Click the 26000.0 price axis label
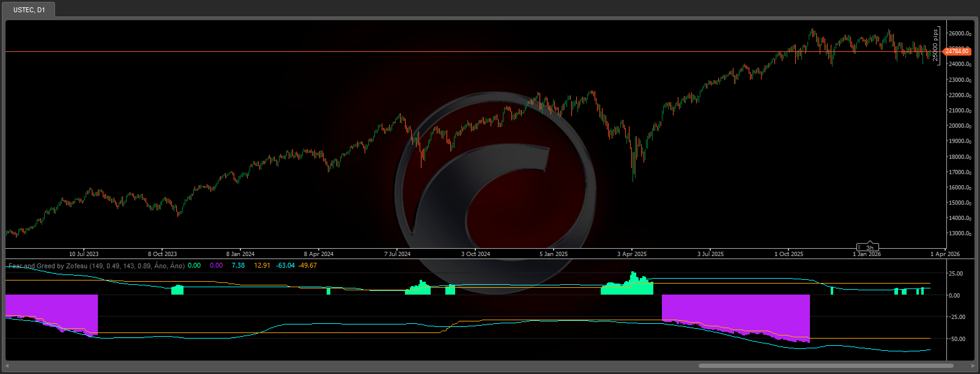980x374 pixels. coord(959,34)
